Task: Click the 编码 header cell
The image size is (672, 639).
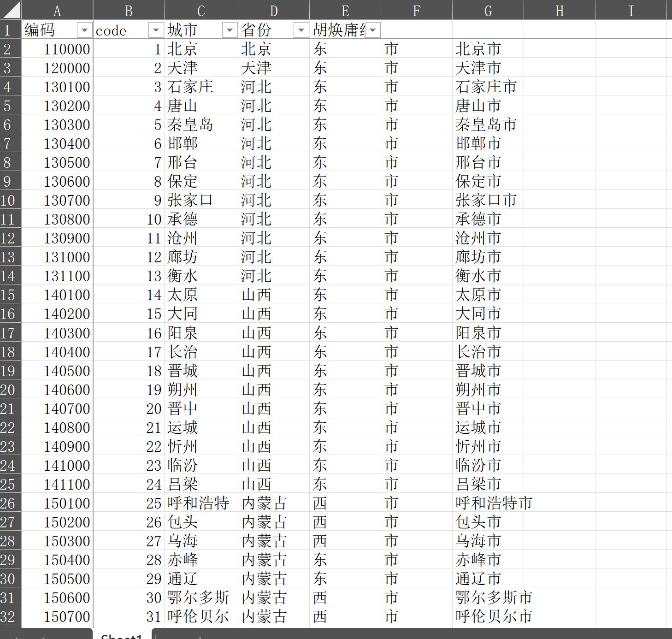Action: (57, 30)
